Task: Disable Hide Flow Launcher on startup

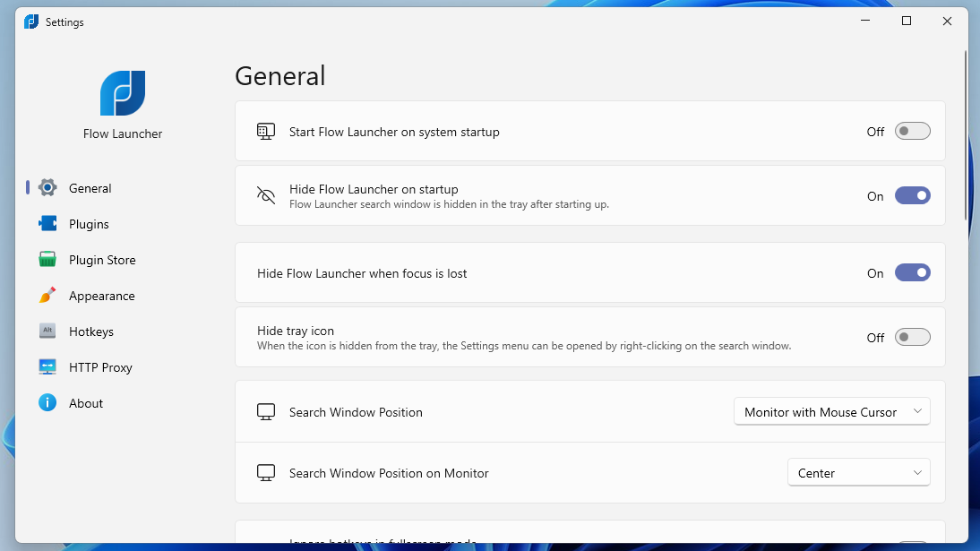Action: click(912, 195)
